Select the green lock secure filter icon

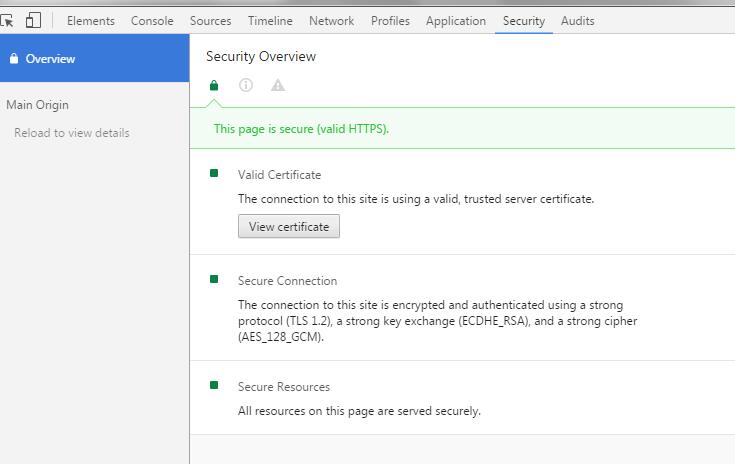(x=214, y=85)
